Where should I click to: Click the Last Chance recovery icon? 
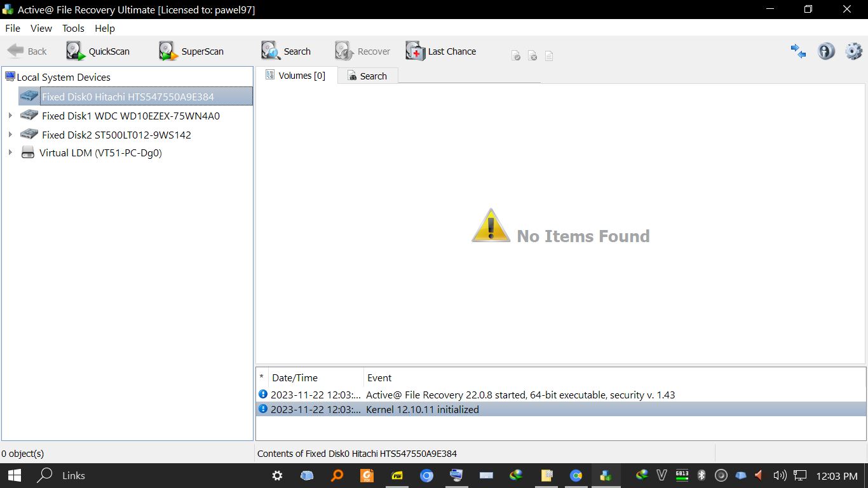click(x=441, y=51)
